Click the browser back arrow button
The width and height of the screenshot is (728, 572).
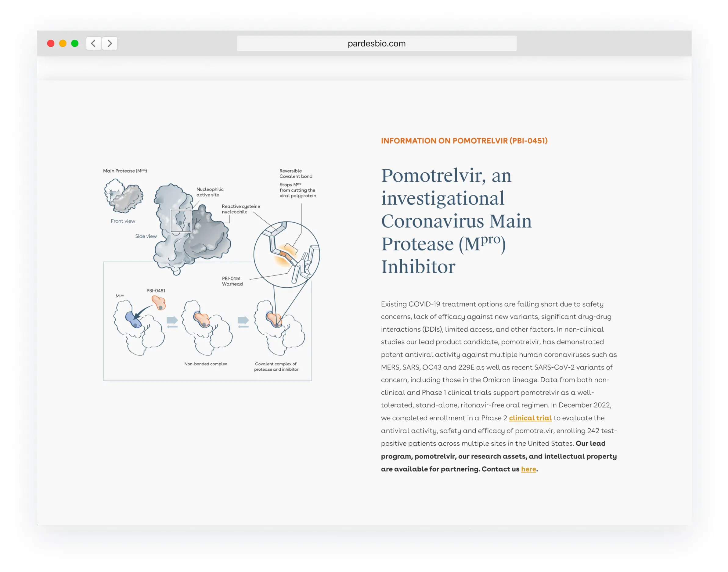tap(93, 43)
